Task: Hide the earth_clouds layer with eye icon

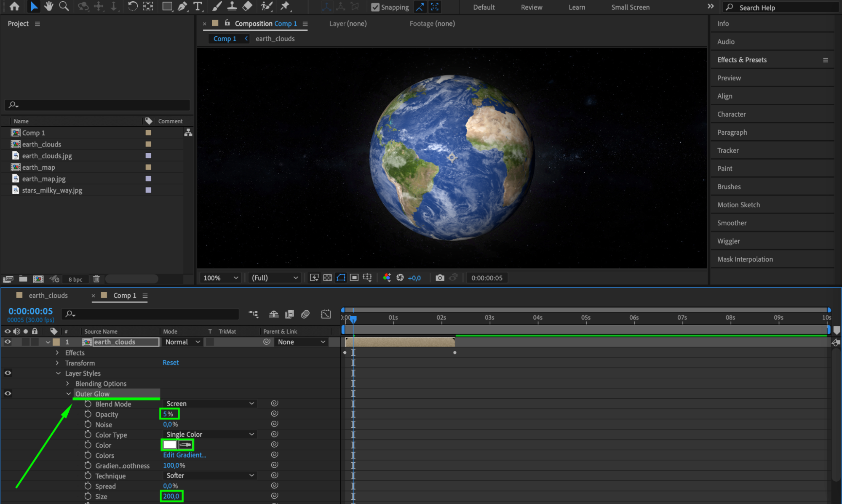Action: pos(8,342)
